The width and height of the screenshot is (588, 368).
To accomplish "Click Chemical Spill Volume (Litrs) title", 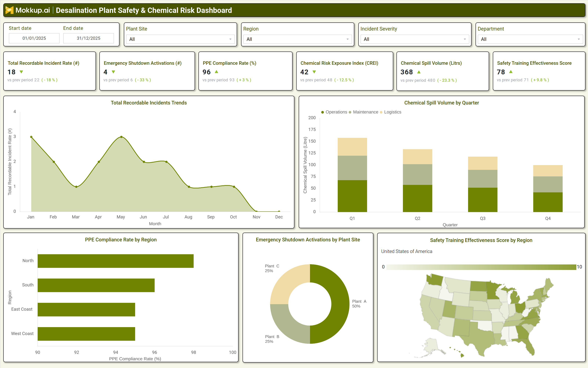I will point(431,63).
